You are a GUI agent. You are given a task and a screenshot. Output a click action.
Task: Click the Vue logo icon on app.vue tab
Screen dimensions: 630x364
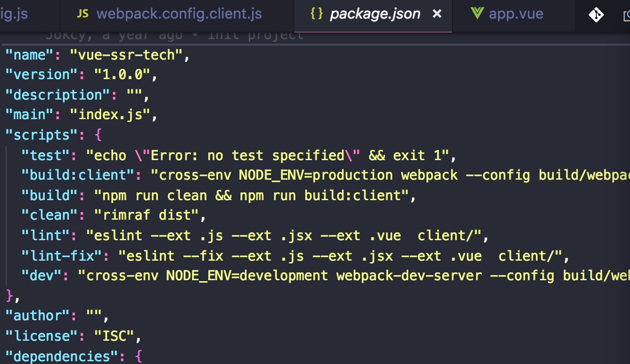point(477,13)
